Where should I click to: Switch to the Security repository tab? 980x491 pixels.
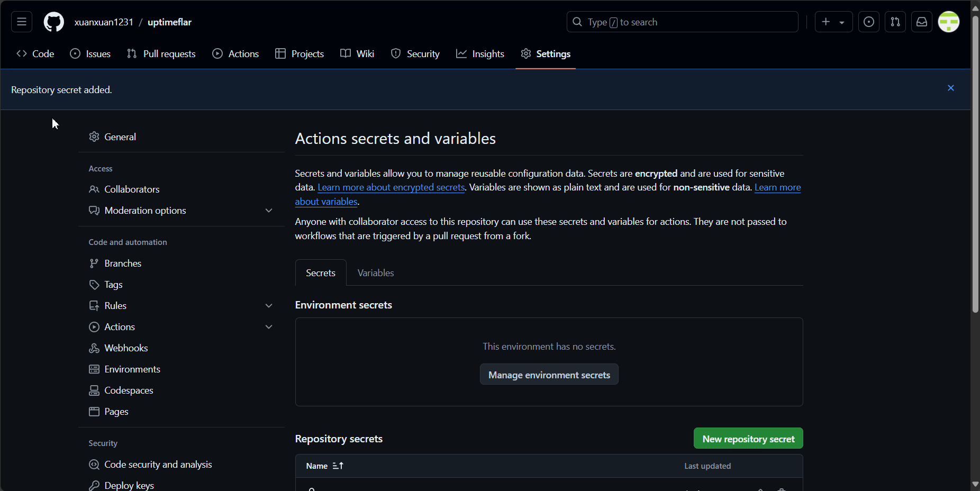point(415,53)
